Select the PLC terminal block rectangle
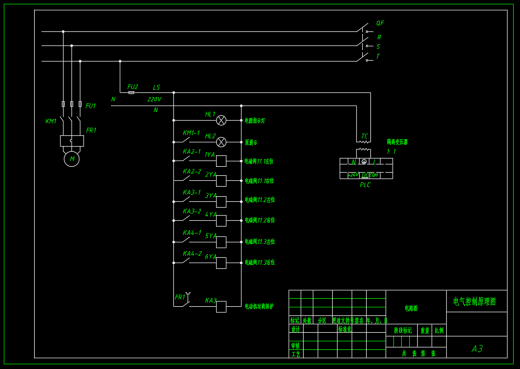The image size is (520, 369). click(x=366, y=168)
